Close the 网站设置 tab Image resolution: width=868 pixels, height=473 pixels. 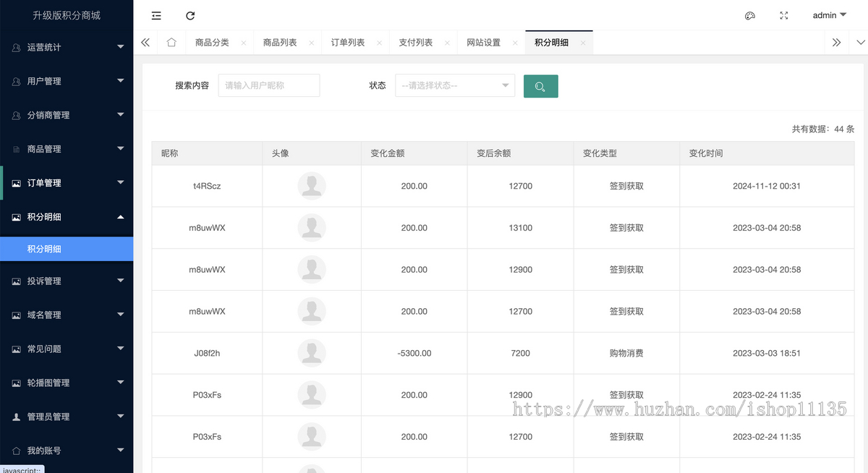point(516,43)
